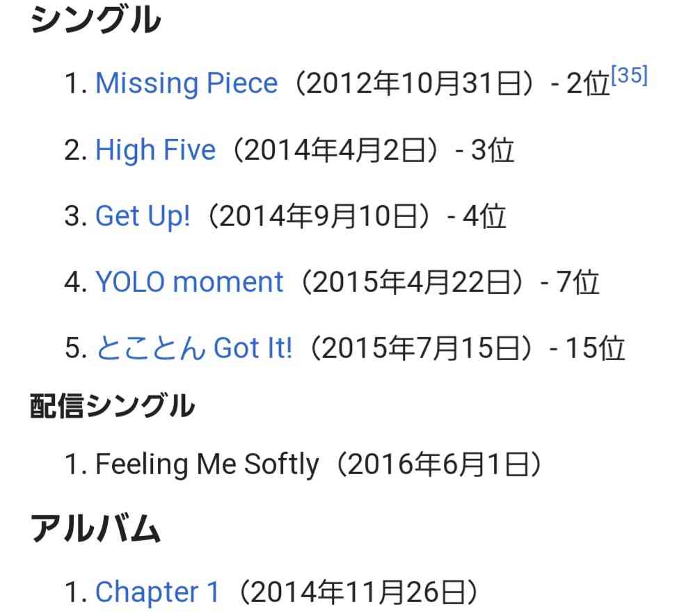Tap the アルバム section heading
The image size is (679, 616).
point(95,528)
